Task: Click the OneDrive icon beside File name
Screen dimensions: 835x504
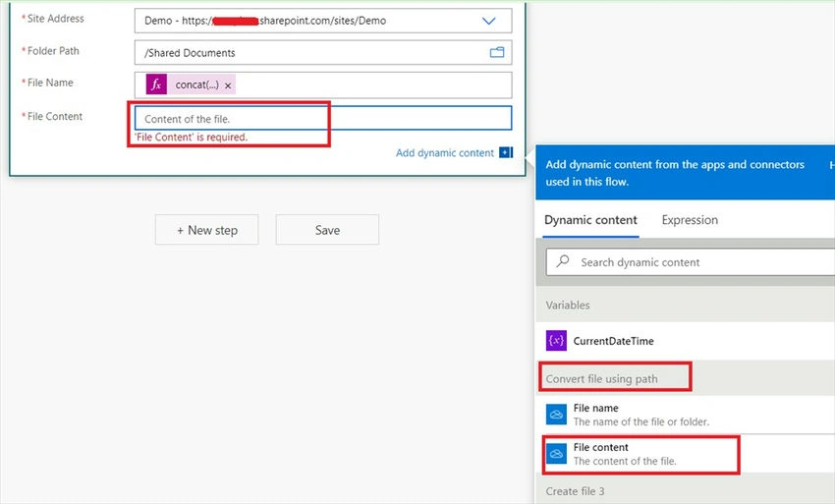Action: pos(556,415)
